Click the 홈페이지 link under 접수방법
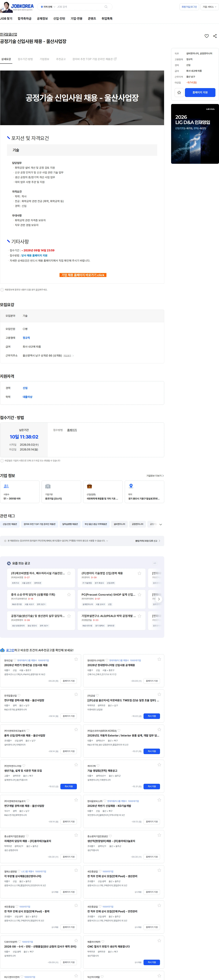This screenshot has width=219, height=980. click(x=72, y=430)
